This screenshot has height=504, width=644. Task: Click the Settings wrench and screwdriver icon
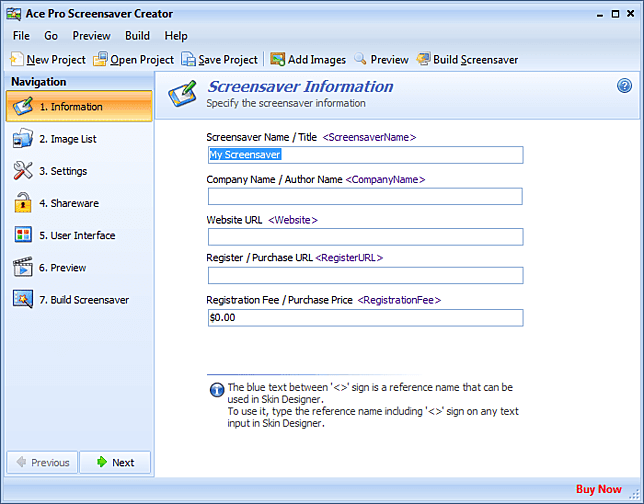pos(23,170)
